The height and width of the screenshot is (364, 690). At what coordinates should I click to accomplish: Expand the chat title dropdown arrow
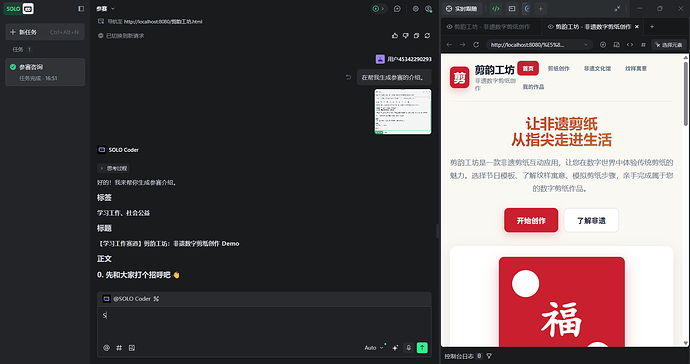click(x=113, y=8)
